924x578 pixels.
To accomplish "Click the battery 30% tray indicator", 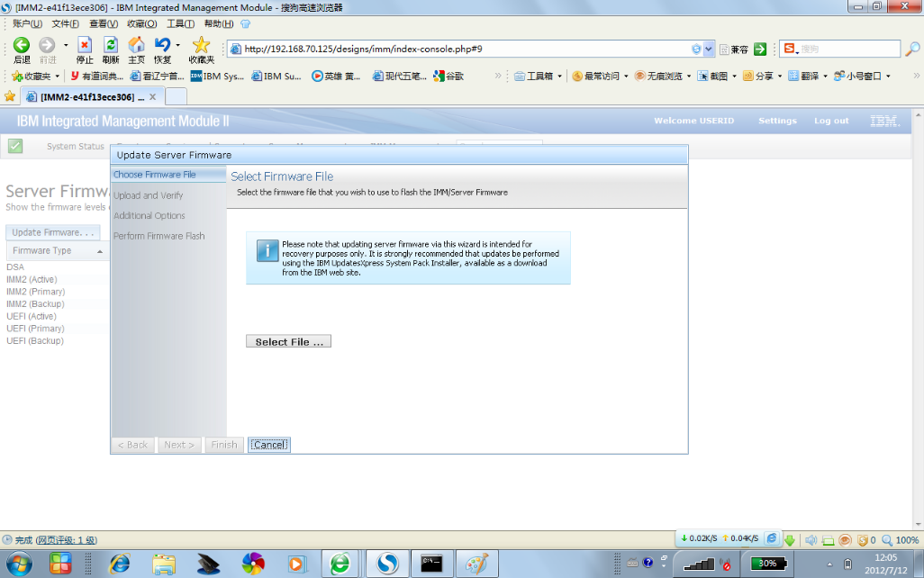I will (766, 564).
